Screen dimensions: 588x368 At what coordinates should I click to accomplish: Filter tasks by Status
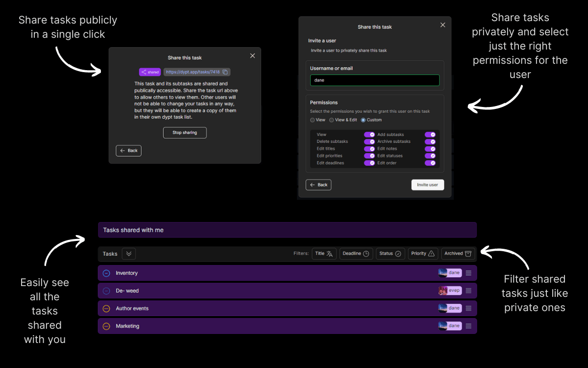point(390,254)
